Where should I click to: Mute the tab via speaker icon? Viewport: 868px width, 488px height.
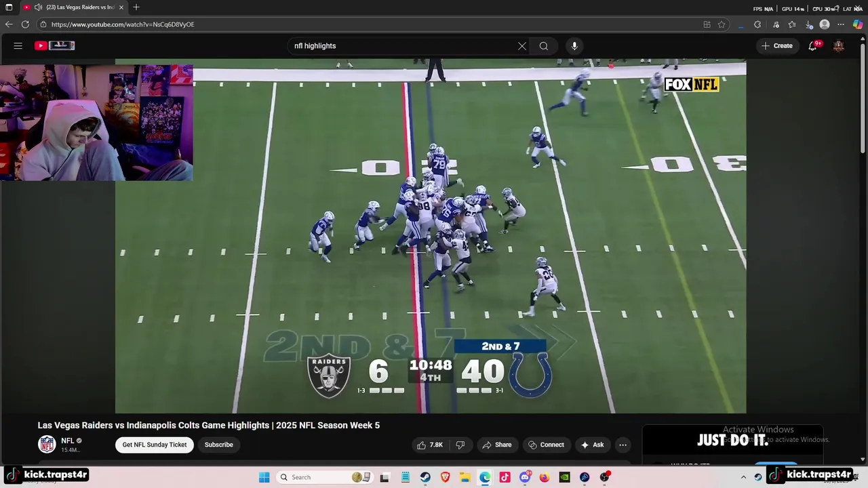pos(38,7)
